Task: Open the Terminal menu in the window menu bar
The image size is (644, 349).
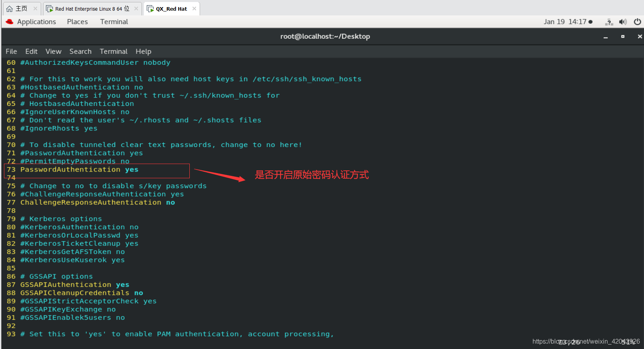Action: [113, 51]
